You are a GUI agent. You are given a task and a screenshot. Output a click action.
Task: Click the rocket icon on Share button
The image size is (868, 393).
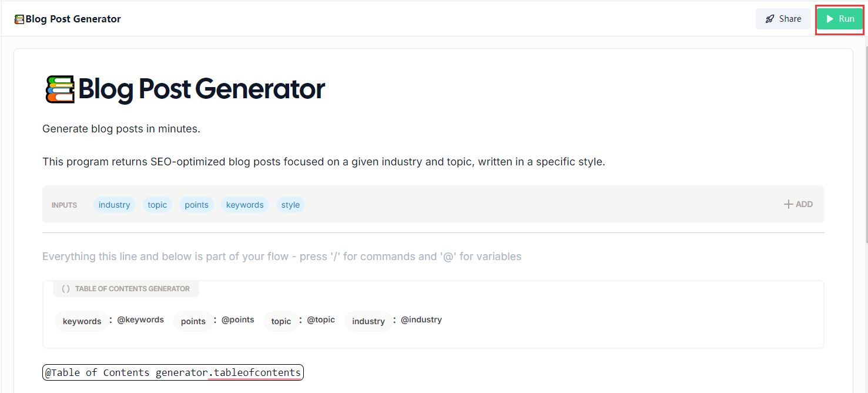pyautogui.click(x=770, y=19)
